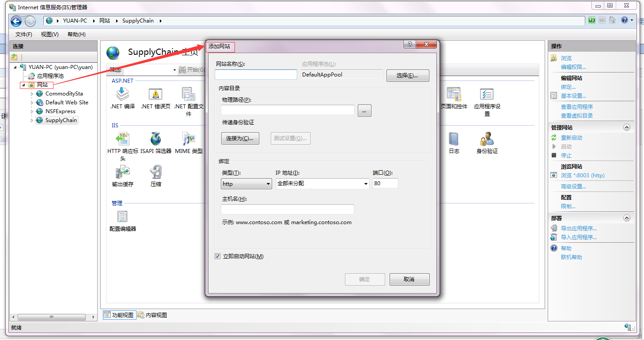Open the 页面和控件 feature icon

[x=454, y=94]
